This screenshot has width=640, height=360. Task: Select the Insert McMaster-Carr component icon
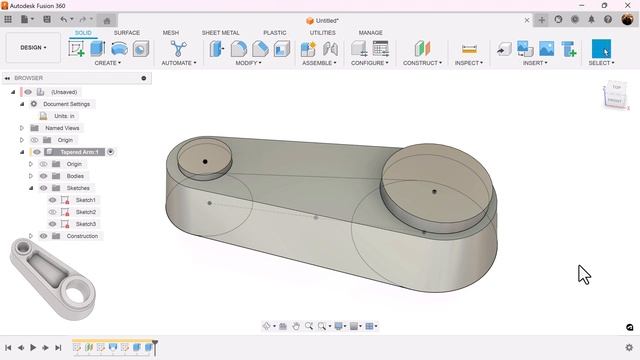[569, 49]
